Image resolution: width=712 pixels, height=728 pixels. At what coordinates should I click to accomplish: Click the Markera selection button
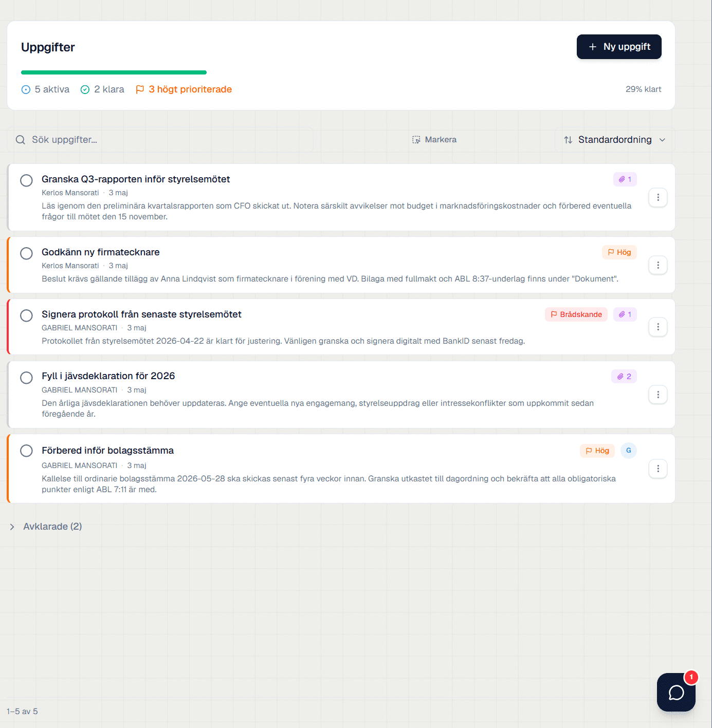pos(434,140)
